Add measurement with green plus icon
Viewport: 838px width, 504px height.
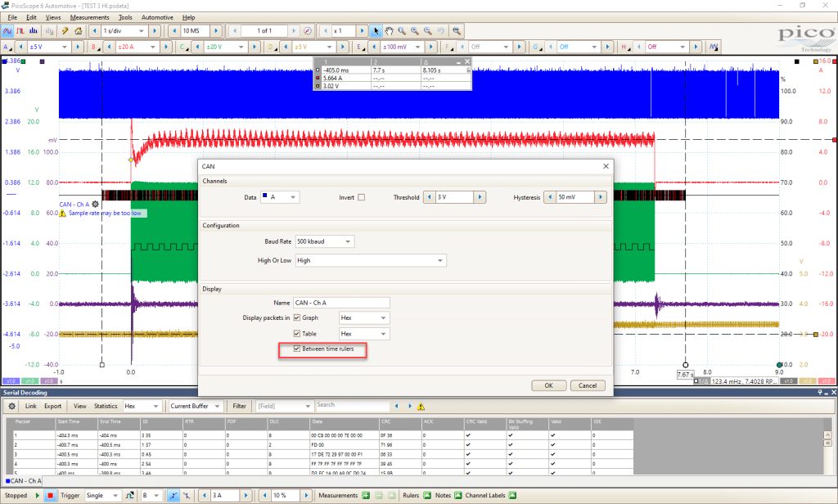pyautogui.click(x=366, y=496)
